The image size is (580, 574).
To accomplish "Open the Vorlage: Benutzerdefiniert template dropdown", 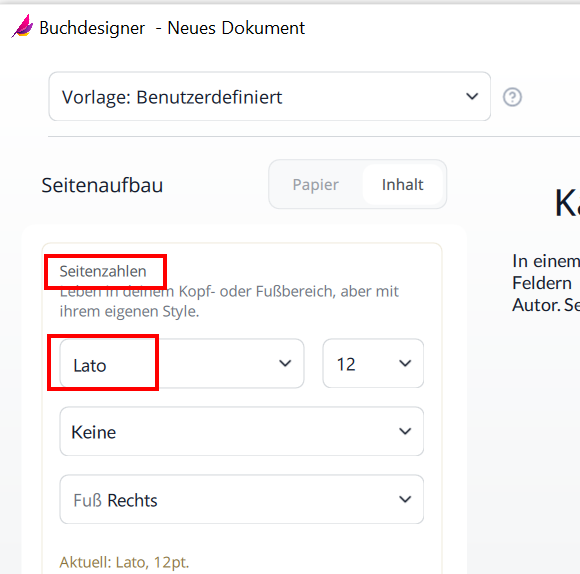I will [x=270, y=97].
